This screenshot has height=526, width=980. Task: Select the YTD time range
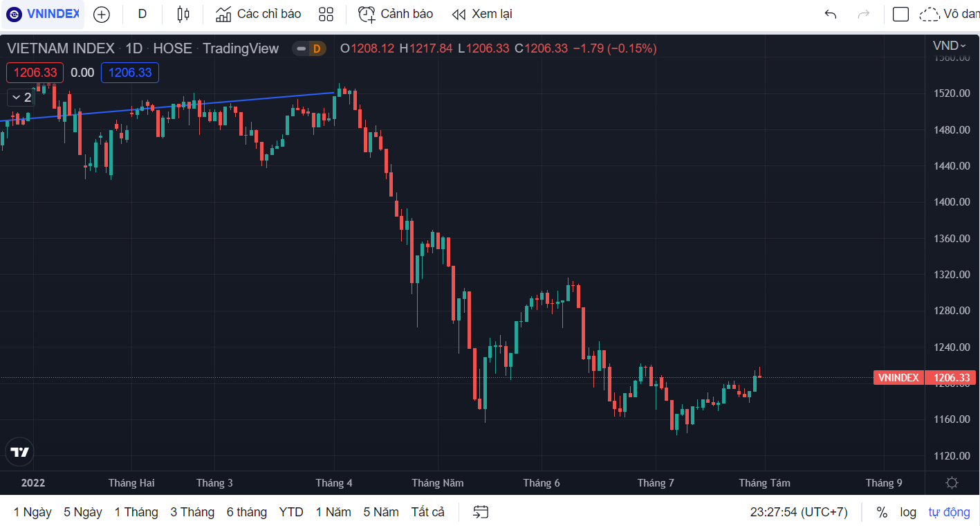pos(291,512)
